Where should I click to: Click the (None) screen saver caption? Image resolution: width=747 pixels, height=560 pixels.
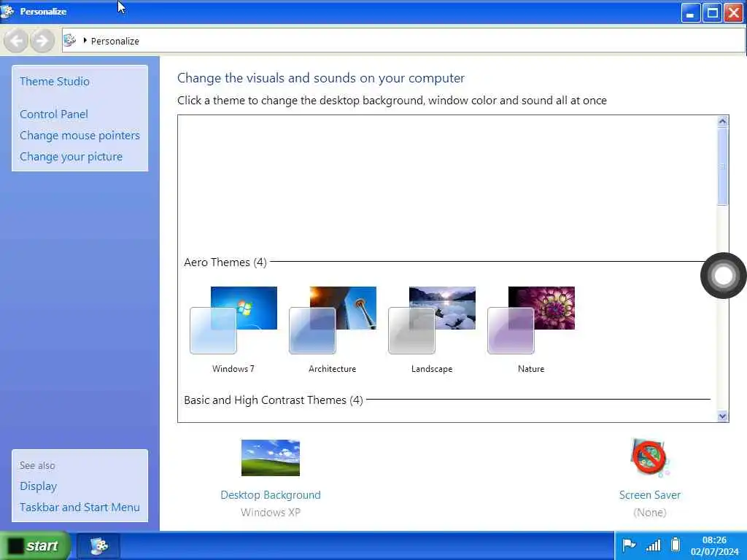coord(650,513)
